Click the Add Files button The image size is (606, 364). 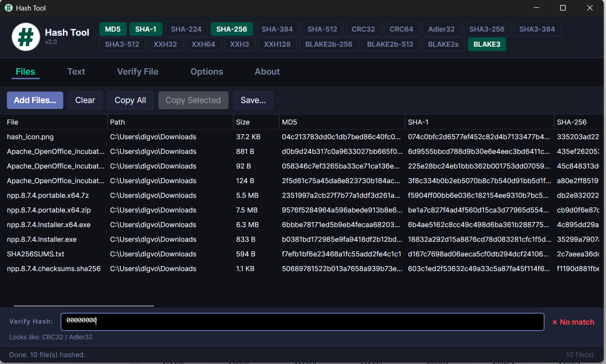(35, 100)
